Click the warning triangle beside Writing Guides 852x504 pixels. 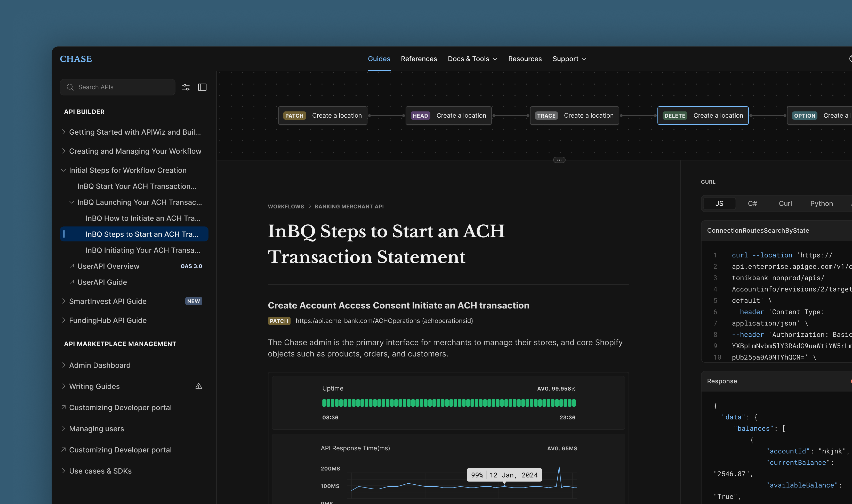[x=199, y=386]
